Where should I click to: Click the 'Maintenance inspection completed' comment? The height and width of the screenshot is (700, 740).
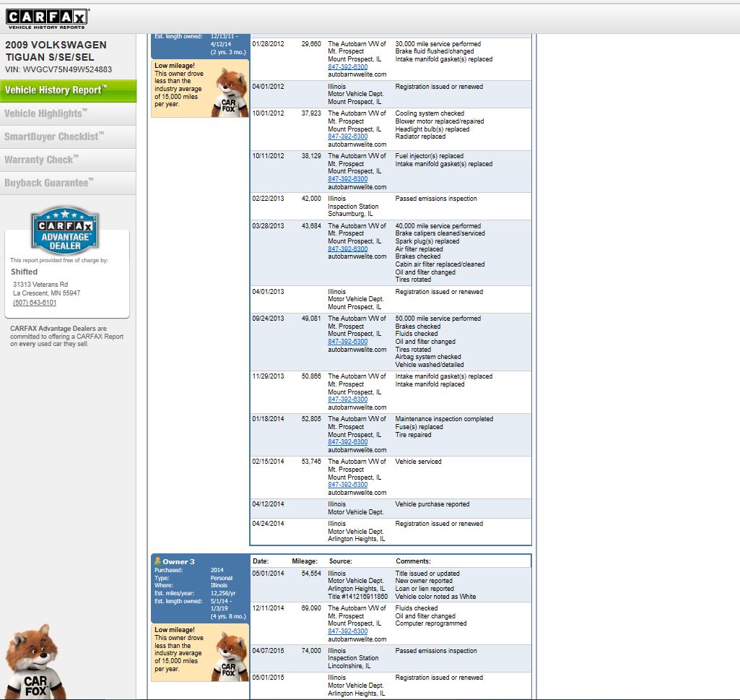click(444, 419)
